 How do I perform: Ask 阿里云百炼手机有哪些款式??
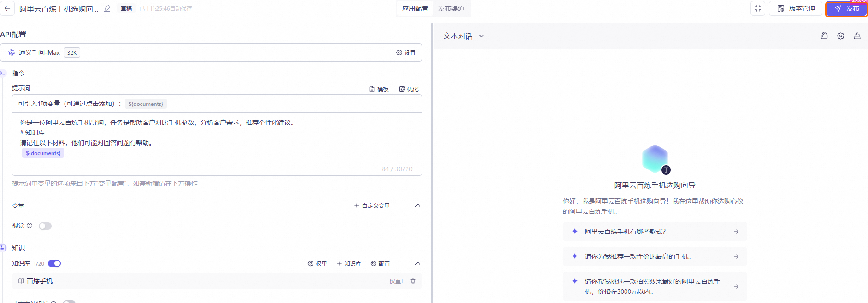[x=655, y=232]
